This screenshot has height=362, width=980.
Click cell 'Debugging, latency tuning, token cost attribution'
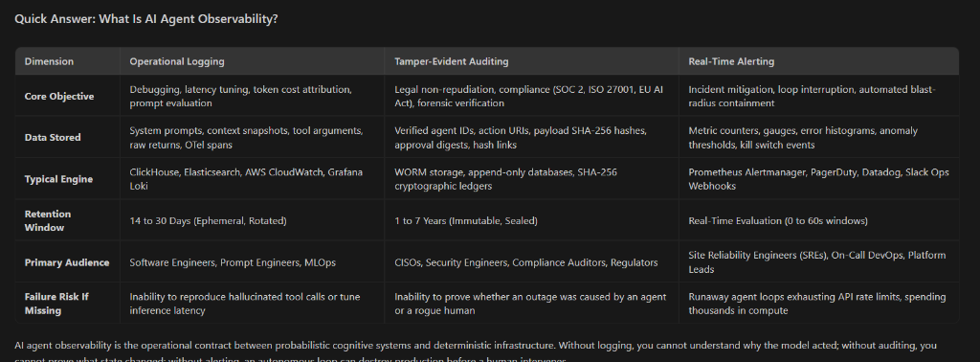pos(252,97)
